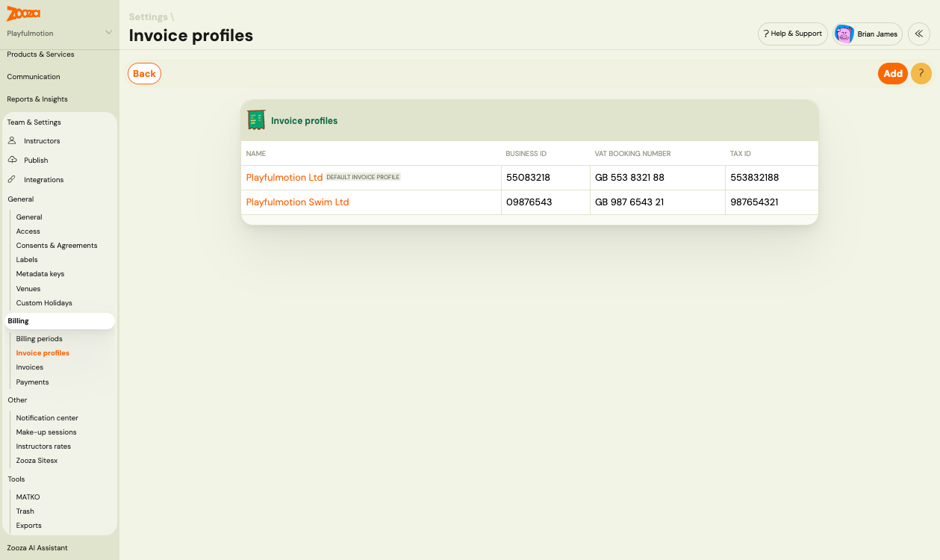Click tax ID 987654321

(754, 202)
